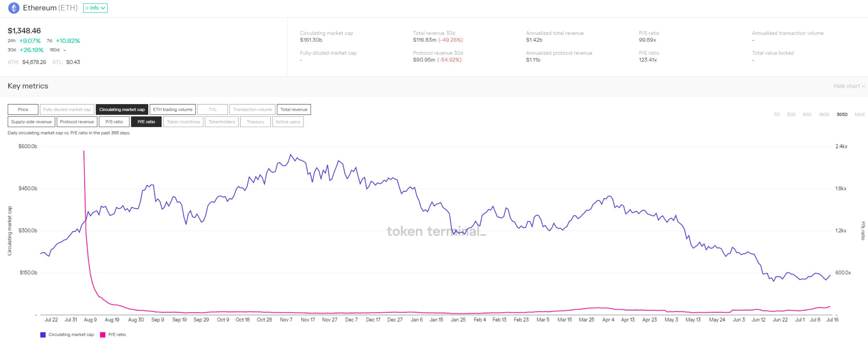Toggle the Price metric
This screenshot has height=340, width=868.
click(23, 110)
